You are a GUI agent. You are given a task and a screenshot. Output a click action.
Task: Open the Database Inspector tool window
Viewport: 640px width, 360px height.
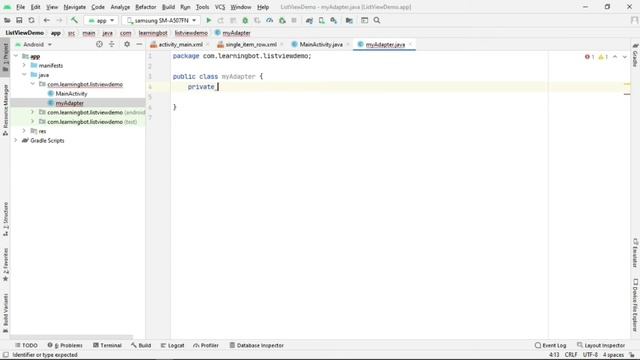pyautogui.click(x=256, y=345)
